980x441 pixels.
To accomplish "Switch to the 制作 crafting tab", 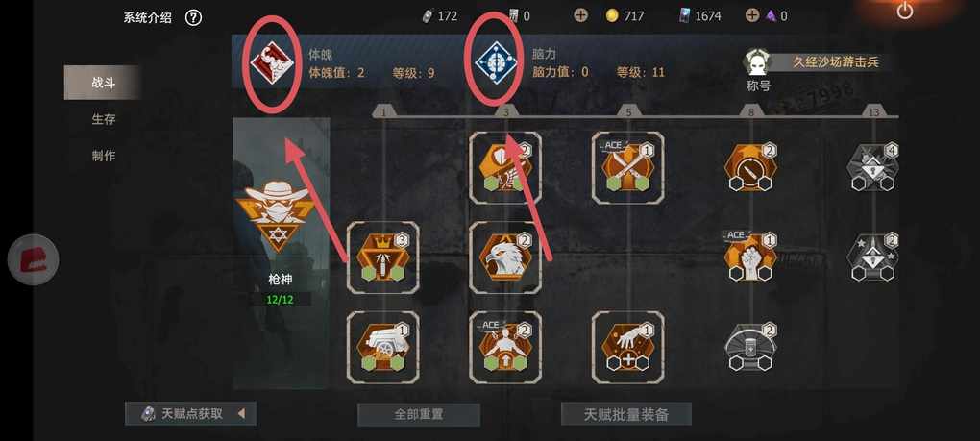I will pos(103,156).
